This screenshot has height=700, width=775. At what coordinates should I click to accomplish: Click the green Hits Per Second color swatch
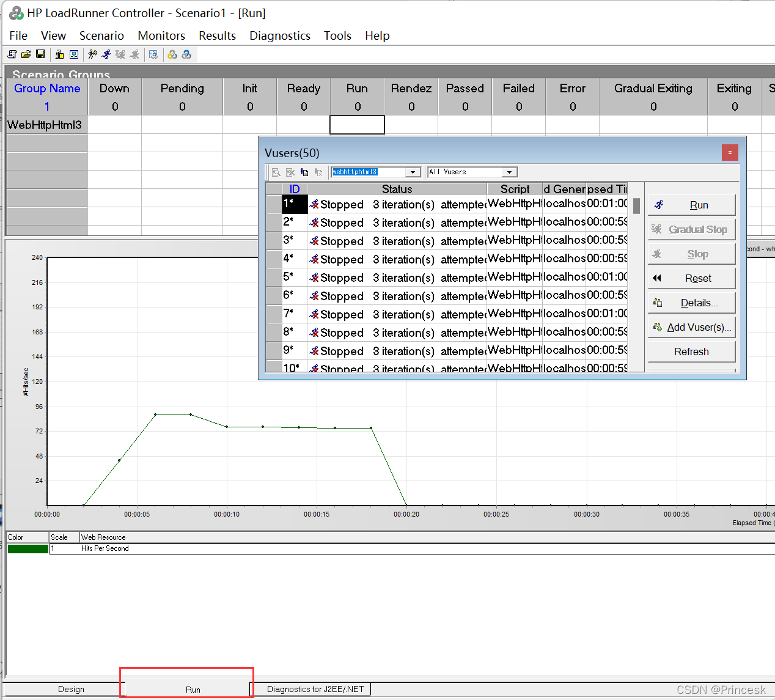pyautogui.click(x=28, y=548)
